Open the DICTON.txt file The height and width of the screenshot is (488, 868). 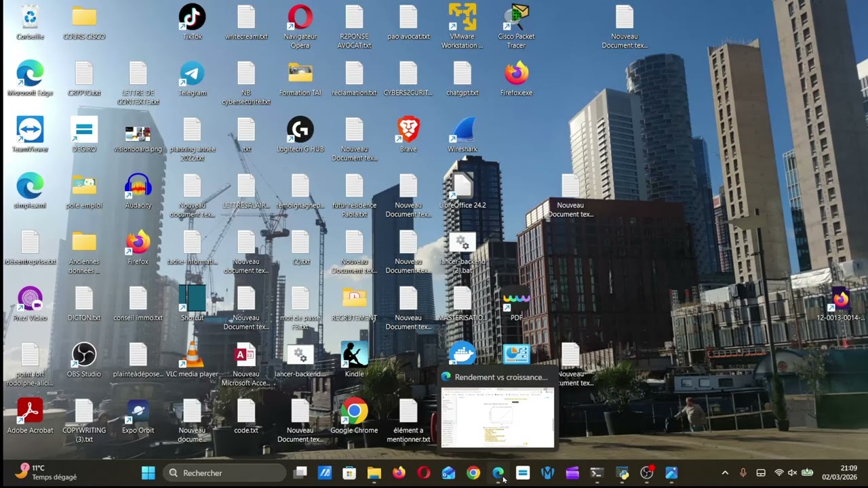click(x=84, y=303)
